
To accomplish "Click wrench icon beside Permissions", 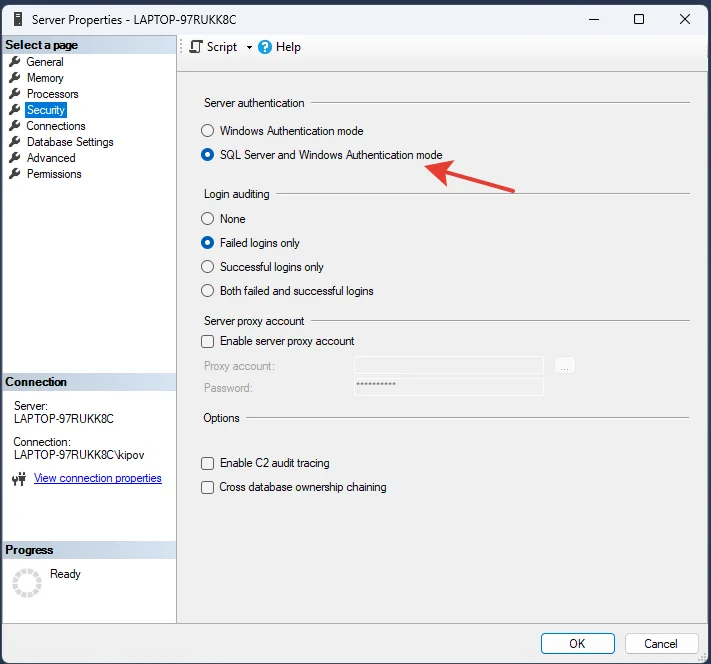I will tap(15, 174).
